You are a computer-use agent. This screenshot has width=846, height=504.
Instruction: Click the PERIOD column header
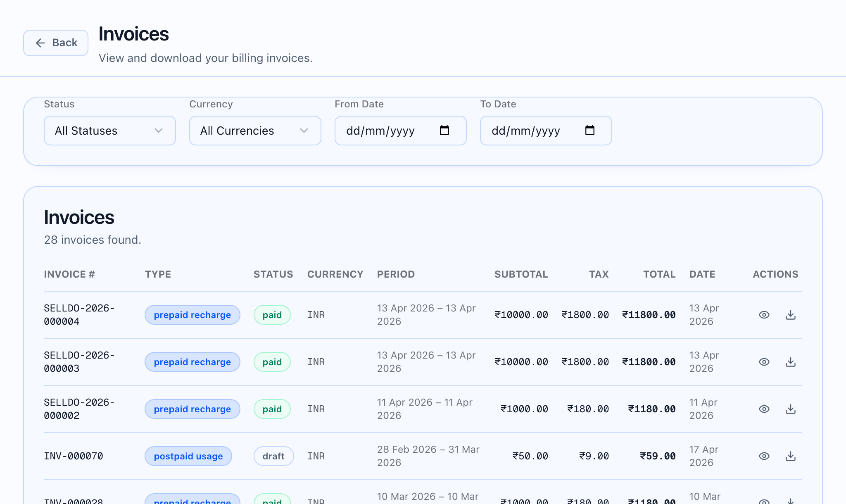(396, 274)
